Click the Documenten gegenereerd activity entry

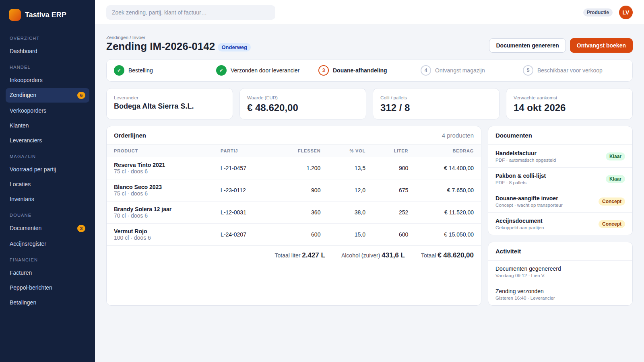coord(560,272)
